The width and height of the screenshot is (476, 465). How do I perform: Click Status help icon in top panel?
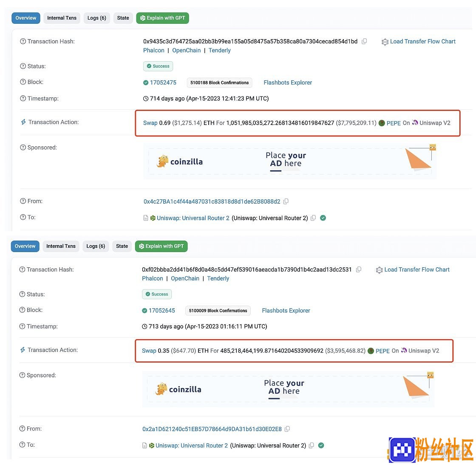click(23, 66)
